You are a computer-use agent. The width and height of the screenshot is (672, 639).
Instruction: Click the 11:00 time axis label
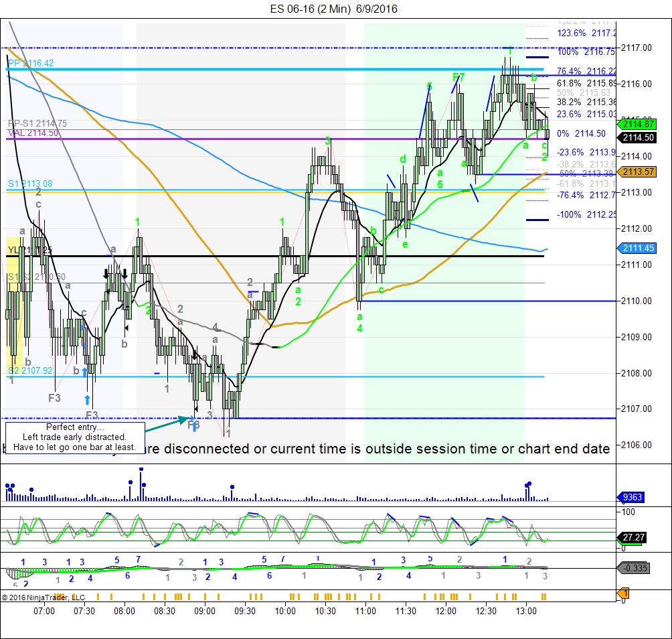[x=365, y=611]
